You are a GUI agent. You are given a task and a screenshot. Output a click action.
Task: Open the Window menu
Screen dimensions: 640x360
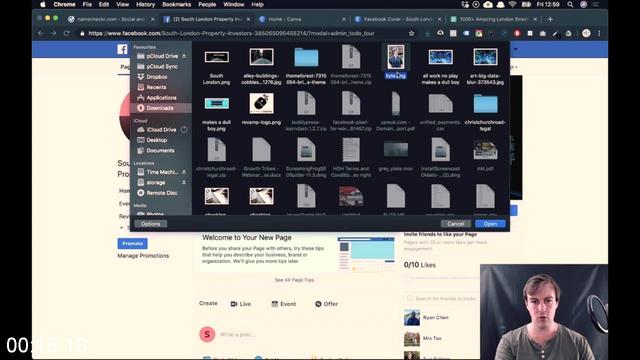pyautogui.click(x=233, y=4)
